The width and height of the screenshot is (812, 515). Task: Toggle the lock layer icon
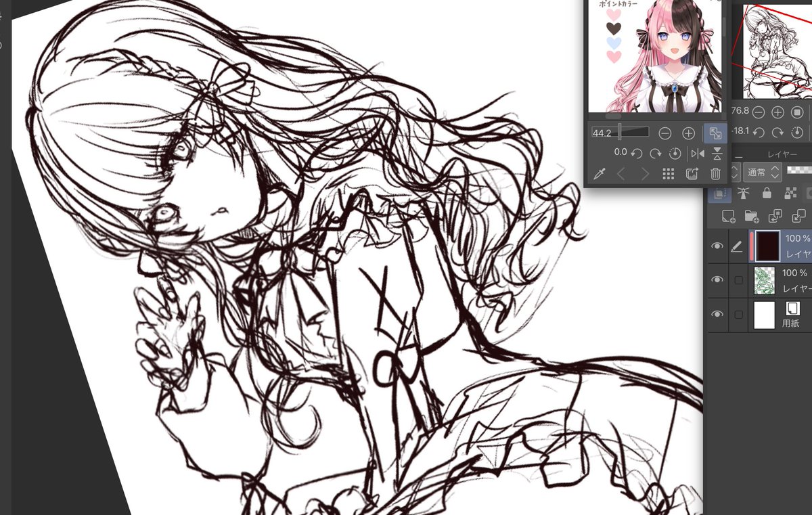(767, 194)
